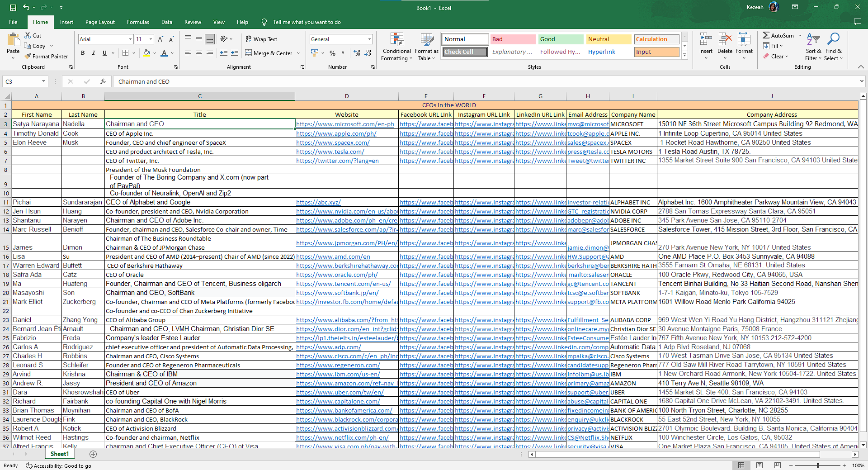Open the Font settings dialog launcher

176,67
